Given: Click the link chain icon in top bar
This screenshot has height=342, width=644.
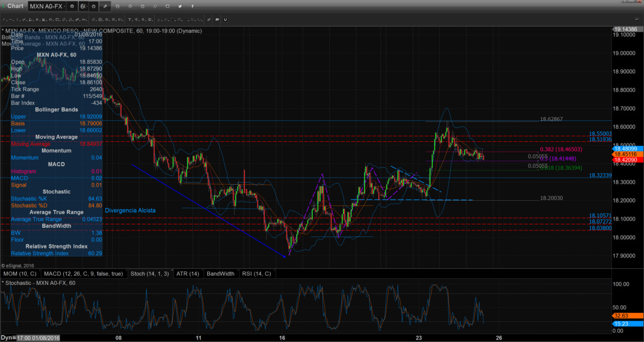Looking at the screenshot, I should 155,7.
